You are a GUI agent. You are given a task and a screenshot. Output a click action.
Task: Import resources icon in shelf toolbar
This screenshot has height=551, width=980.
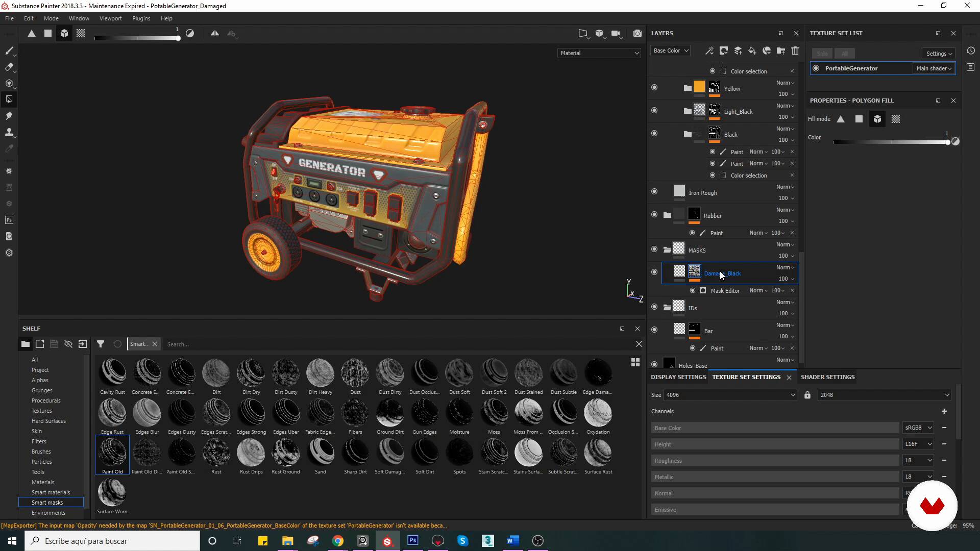(x=83, y=344)
